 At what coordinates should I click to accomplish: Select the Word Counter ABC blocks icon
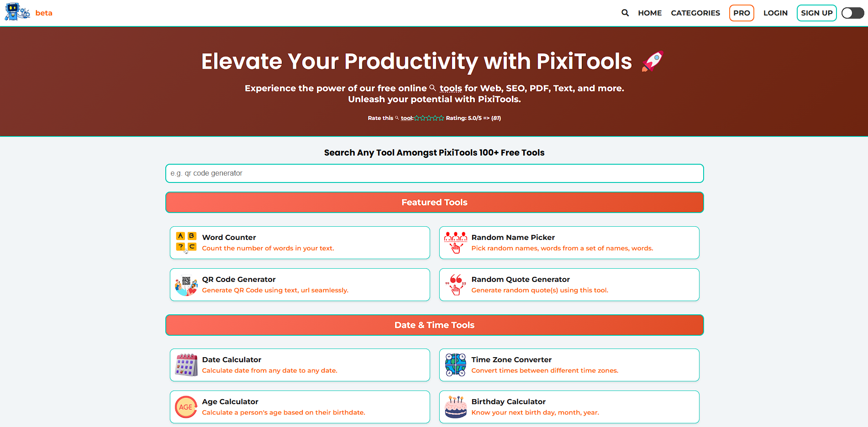[186, 242]
